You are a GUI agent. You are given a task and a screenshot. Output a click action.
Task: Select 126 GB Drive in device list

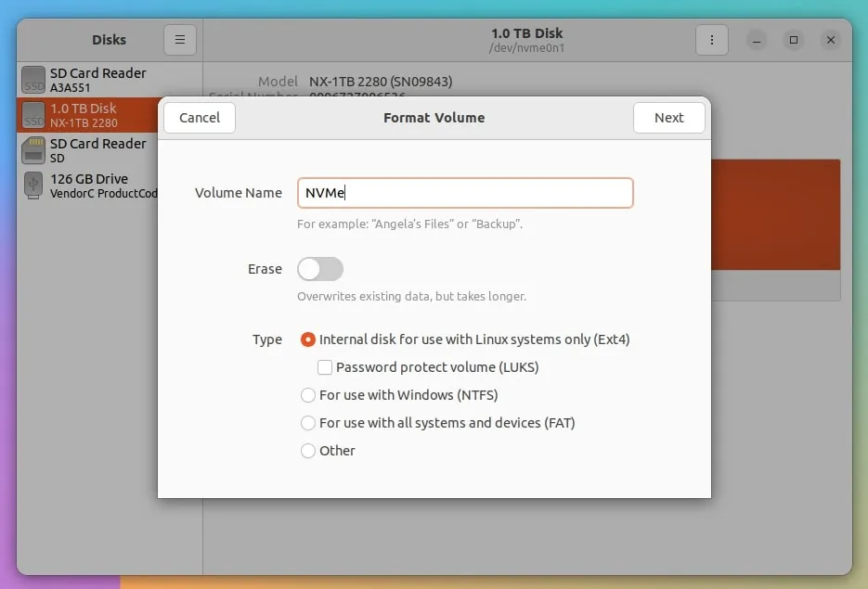[89, 186]
